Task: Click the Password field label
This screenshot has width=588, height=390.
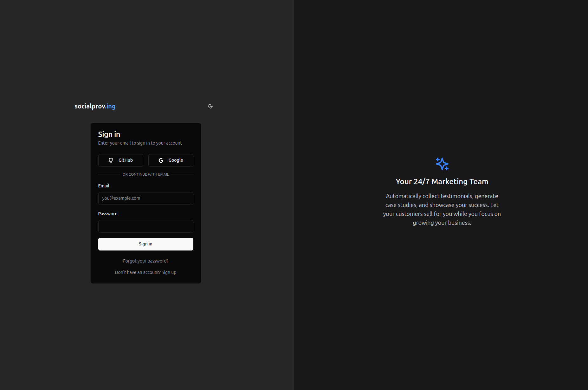Action: click(108, 214)
